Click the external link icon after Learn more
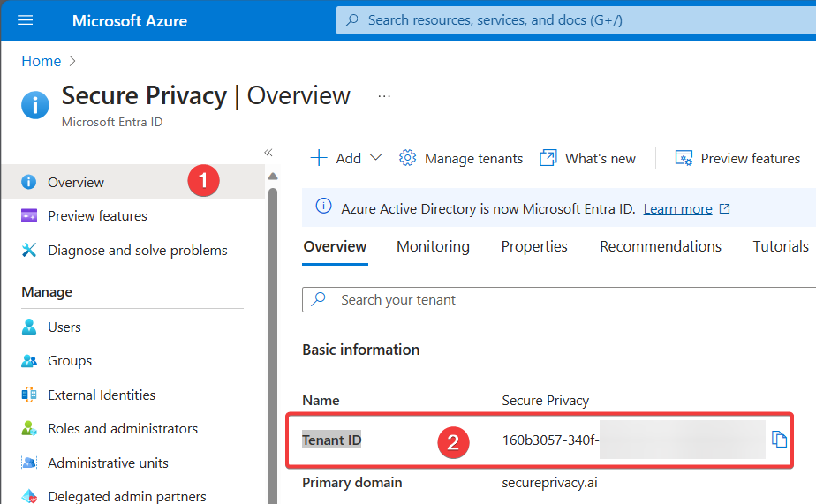 tap(724, 208)
